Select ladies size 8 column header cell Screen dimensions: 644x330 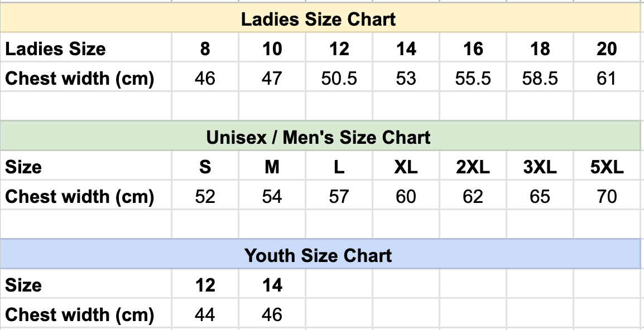(205, 49)
